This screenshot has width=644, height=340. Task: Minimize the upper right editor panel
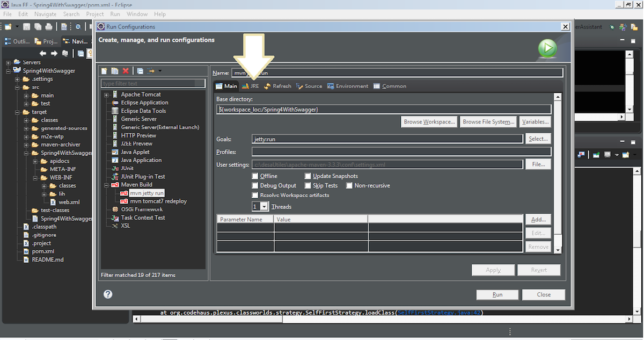622,40
